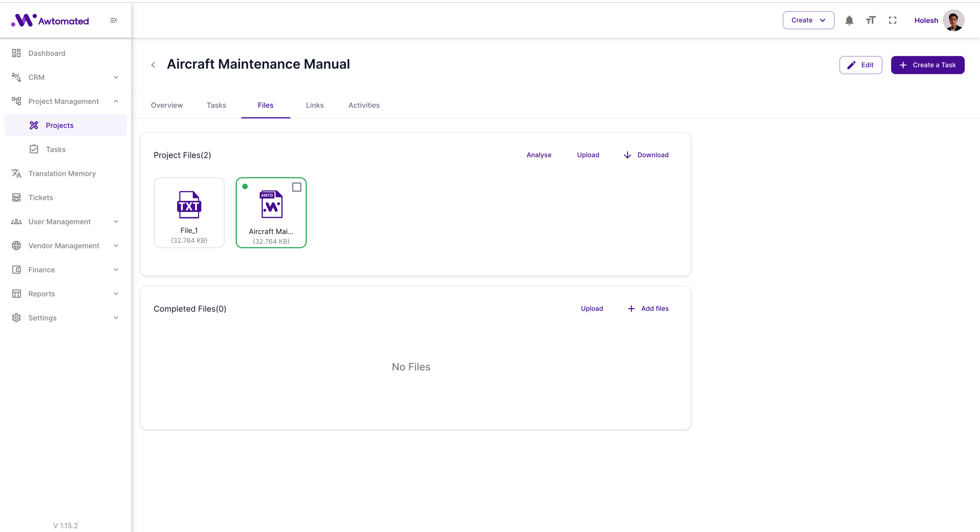Toggle fullscreen mode icon

click(892, 21)
